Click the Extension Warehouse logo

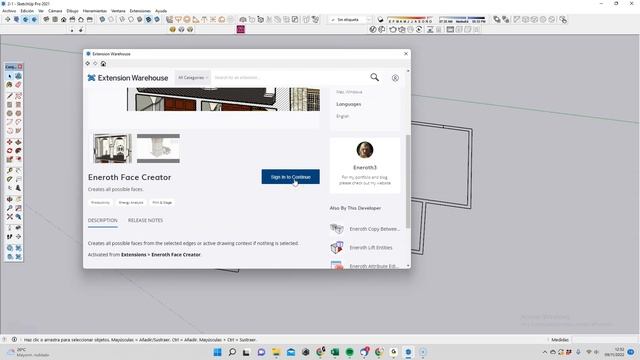[128, 78]
